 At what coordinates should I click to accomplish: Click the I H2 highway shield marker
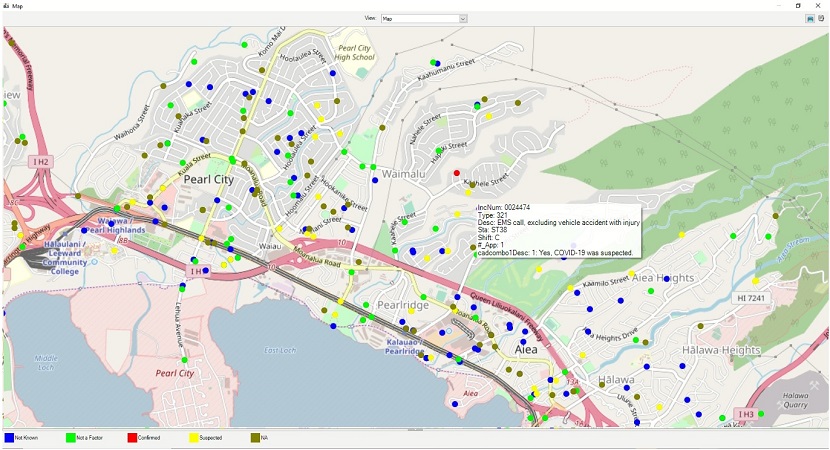[x=41, y=162]
